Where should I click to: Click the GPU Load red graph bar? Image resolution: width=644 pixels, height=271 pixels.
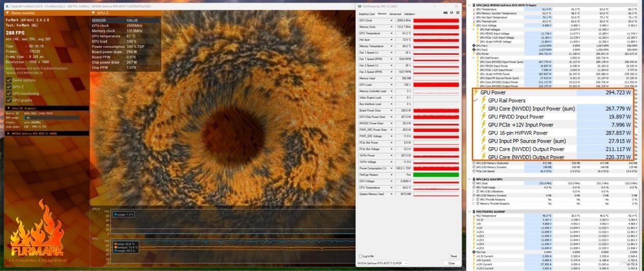(x=436, y=85)
